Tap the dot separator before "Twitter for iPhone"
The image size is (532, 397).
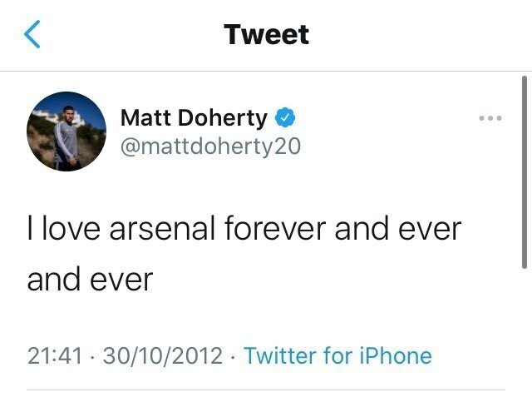tap(234, 356)
